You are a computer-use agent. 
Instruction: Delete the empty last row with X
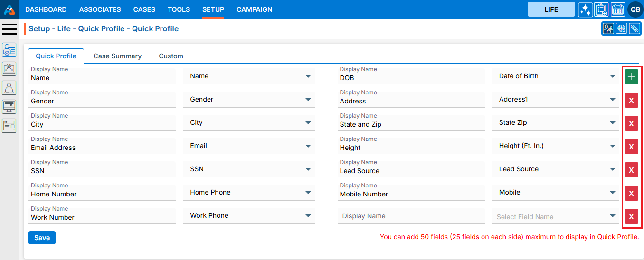coord(631,216)
